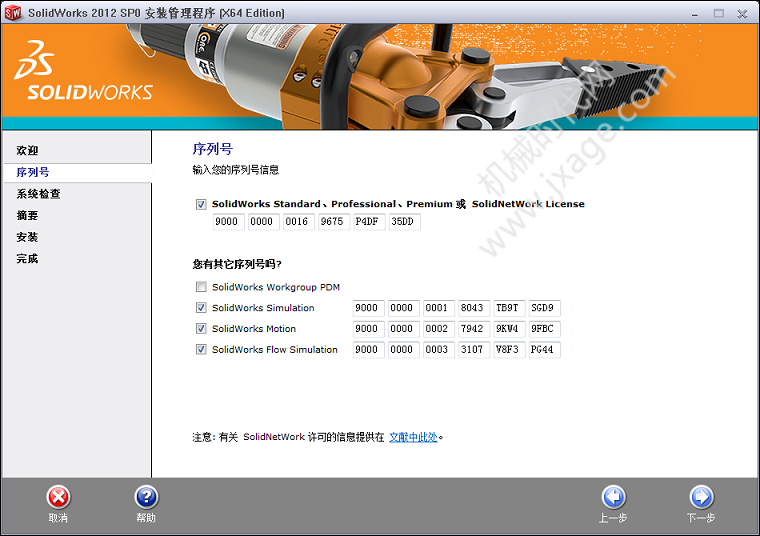Screen dimensions: 760x536
Task: Enable the SolidWorks Workgroup PDM checkbox
Action: 201,287
